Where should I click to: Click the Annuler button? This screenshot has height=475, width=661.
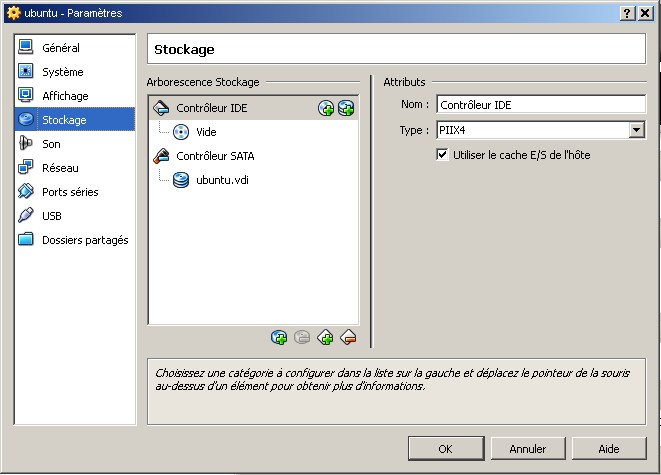[x=527, y=448]
